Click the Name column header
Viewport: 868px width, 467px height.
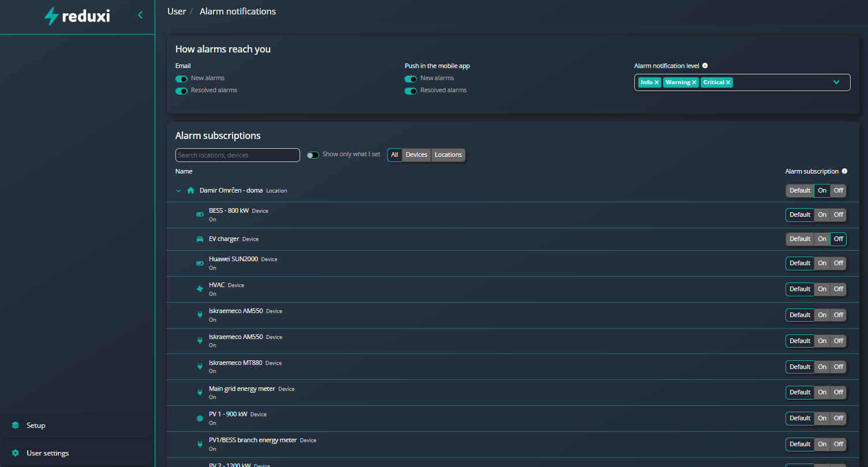click(x=184, y=171)
